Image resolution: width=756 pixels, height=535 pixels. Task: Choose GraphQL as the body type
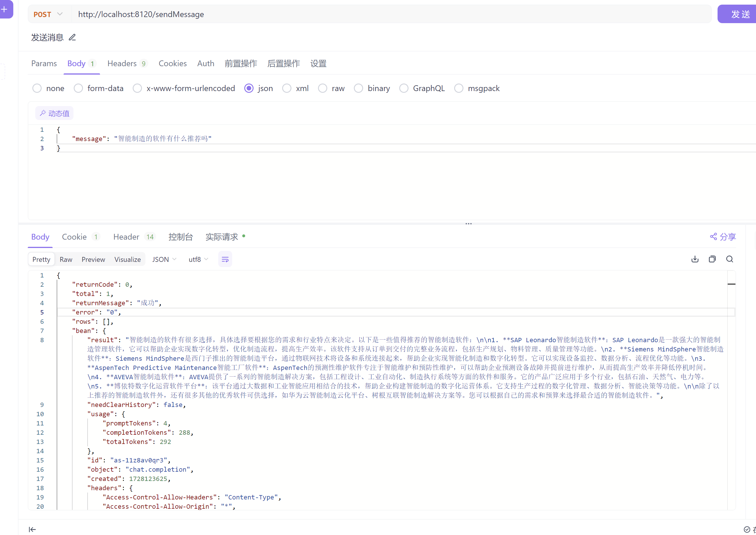pyautogui.click(x=404, y=88)
